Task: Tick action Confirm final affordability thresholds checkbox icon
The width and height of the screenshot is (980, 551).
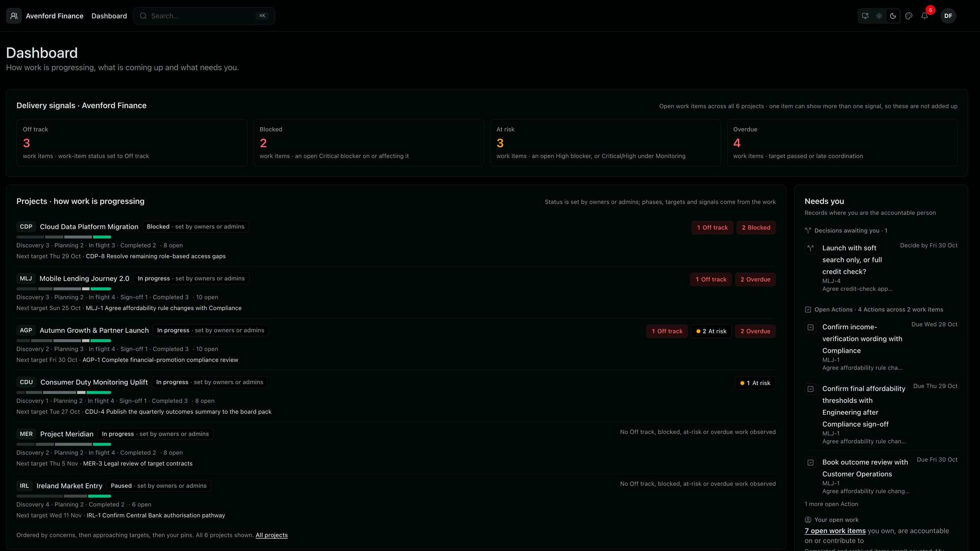Action: [811, 389]
